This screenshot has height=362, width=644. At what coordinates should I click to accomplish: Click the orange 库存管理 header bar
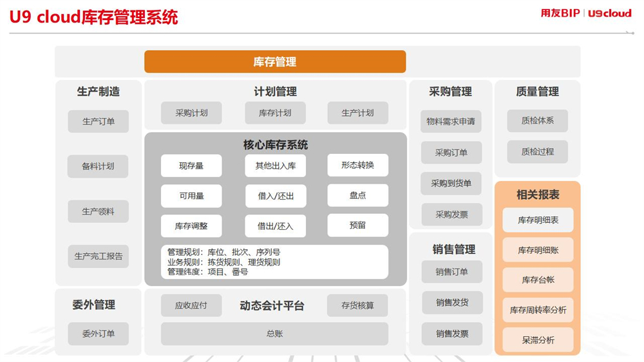[x=275, y=62]
